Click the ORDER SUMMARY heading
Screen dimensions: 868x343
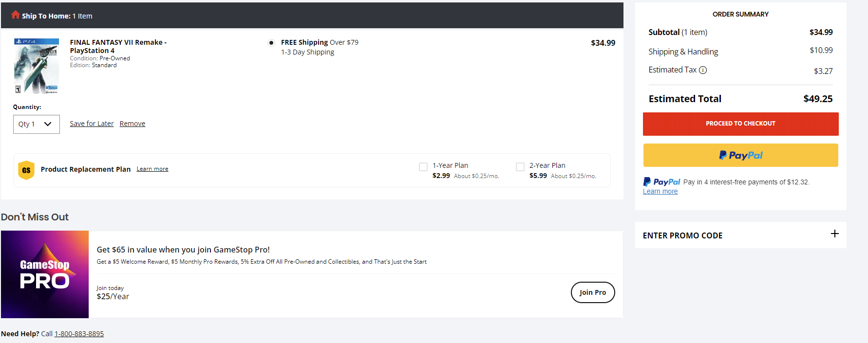click(x=740, y=14)
